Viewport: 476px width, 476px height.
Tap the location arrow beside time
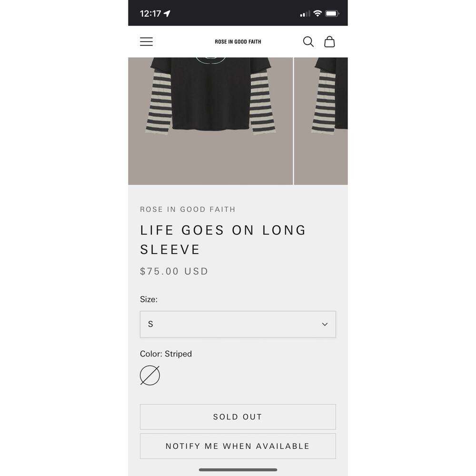[x=167, y=13]
